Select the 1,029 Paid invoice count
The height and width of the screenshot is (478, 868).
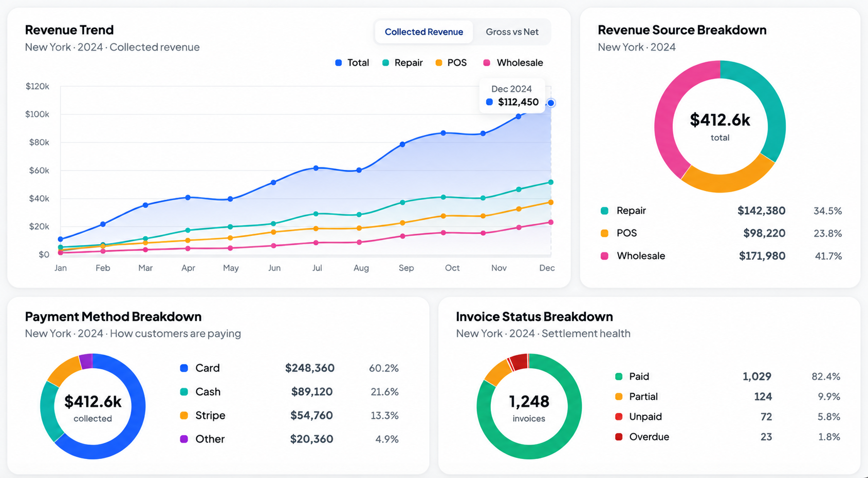(x=757, y=376)
